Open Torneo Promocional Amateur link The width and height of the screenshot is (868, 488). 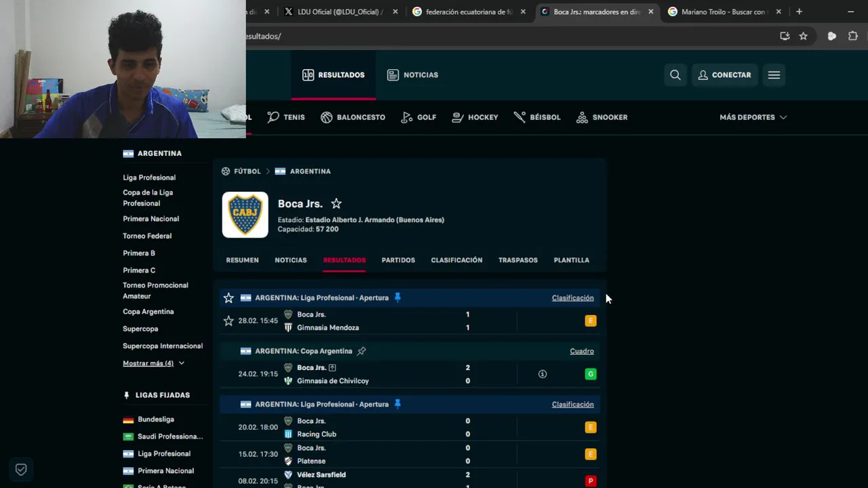[x=155, y=291]
